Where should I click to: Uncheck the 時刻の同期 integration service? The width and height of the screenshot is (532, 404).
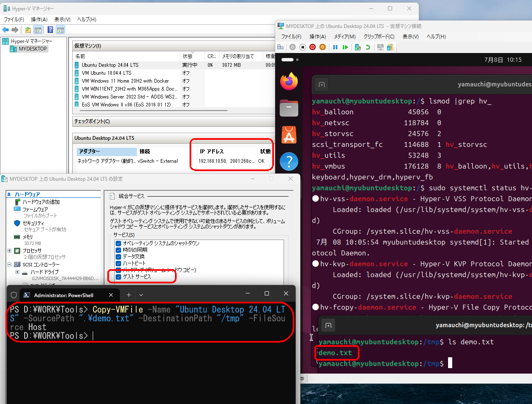[x=118, y=250]
